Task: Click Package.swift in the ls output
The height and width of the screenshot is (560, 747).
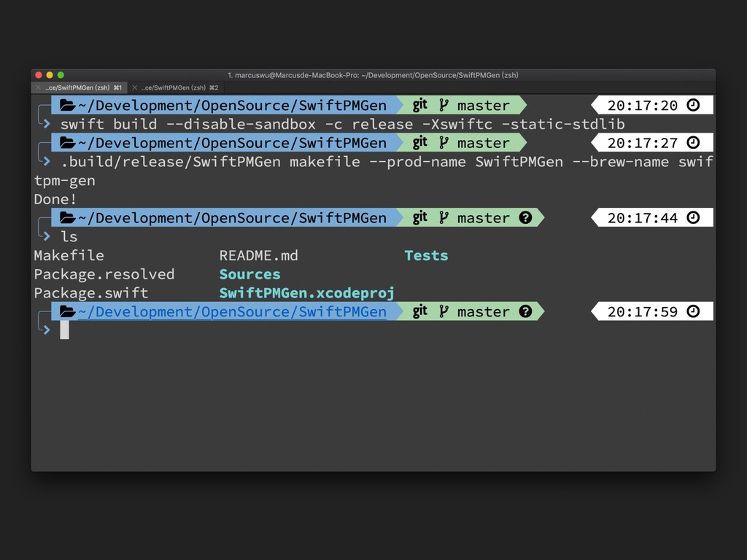Action: [91, 293]
